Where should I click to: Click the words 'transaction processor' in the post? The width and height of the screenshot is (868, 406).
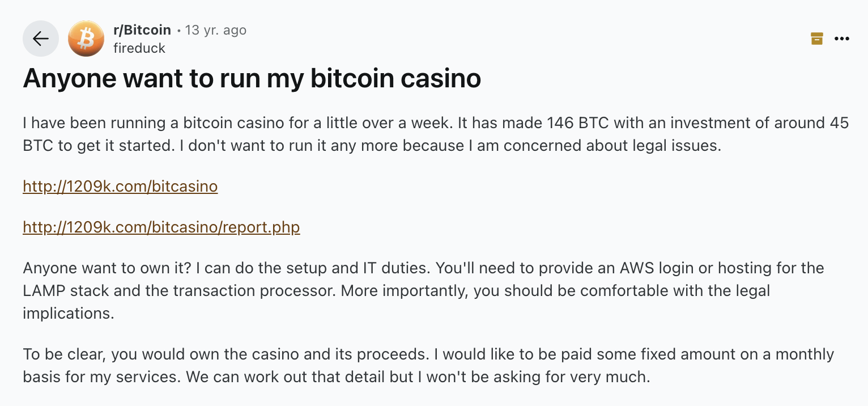pyautogui.click(x=254, y=290)
